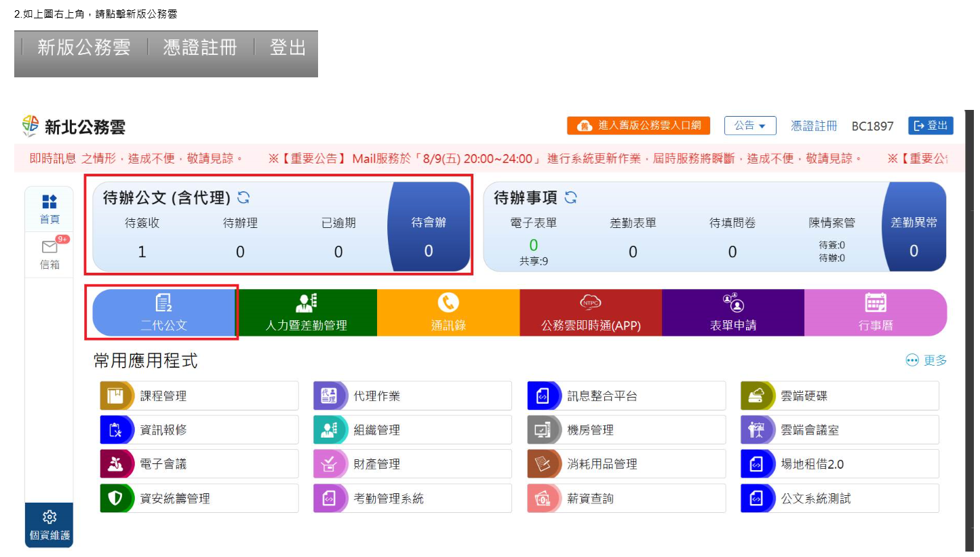Click the BC1897 user ID
The width and height of the screenshot is (980, 557).
[873, 126]
